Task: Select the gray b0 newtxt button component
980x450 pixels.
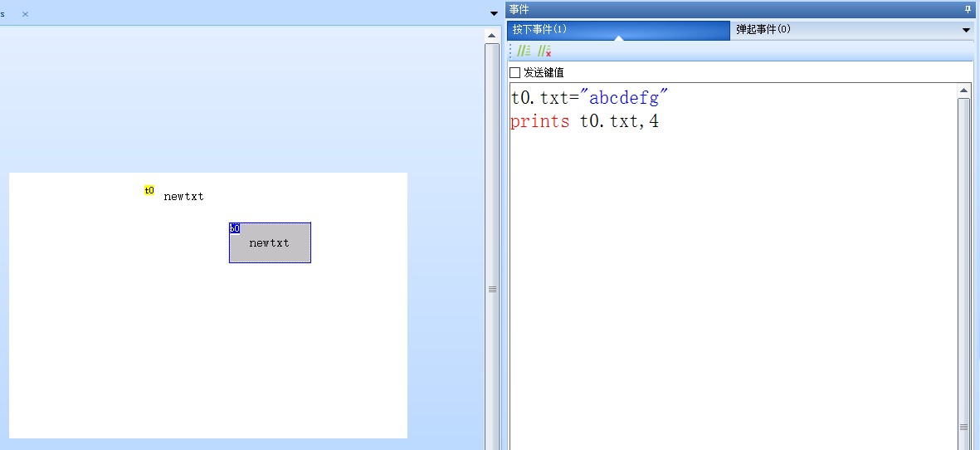Action: [270, 243]
